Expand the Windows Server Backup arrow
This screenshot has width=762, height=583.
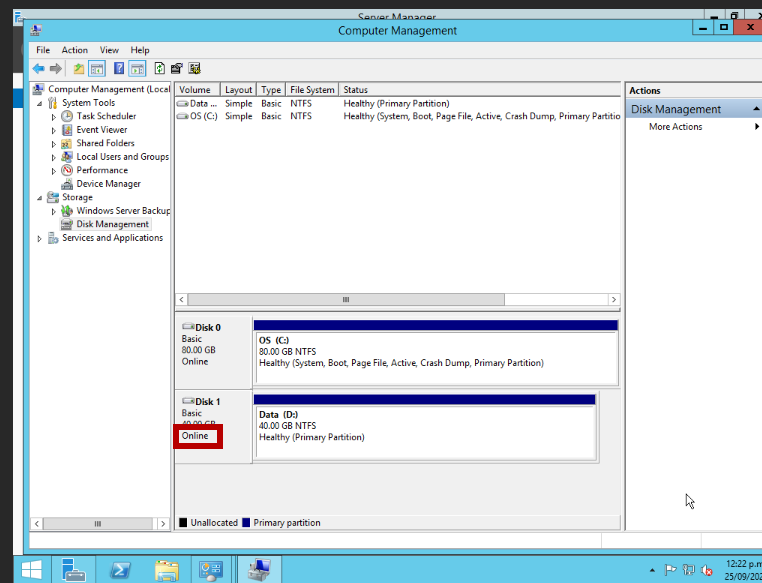coord(53,211)
